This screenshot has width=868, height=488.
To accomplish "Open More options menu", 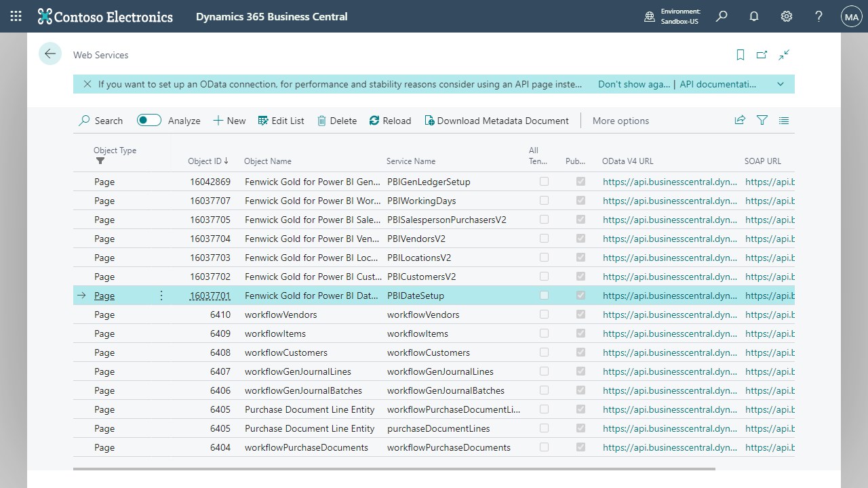I will pos(620,121).
